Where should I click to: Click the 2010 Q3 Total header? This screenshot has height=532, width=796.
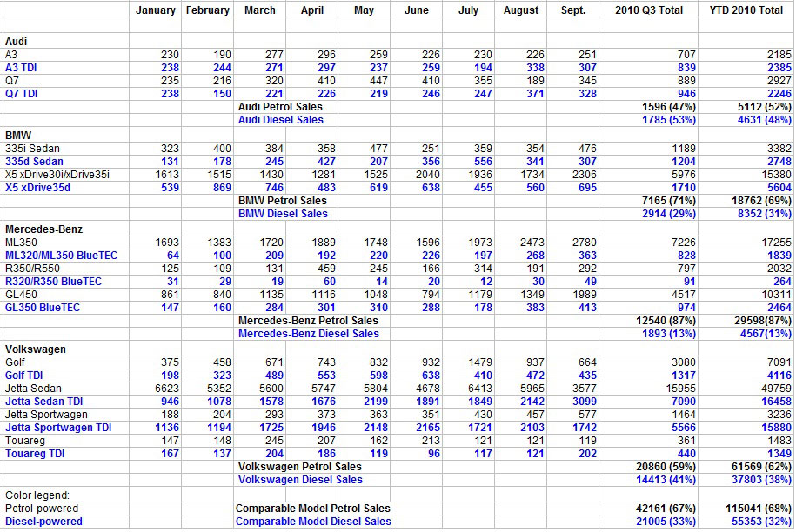coord(649,10)
